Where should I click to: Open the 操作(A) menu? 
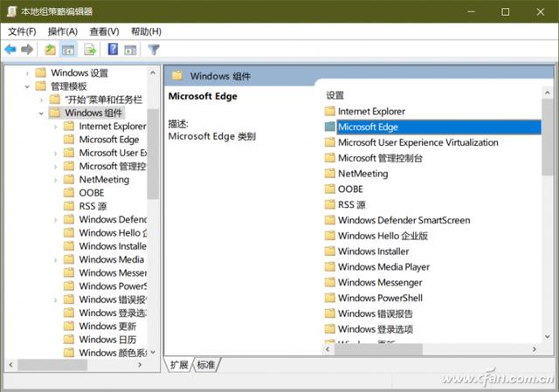click(x=63, y=31)
